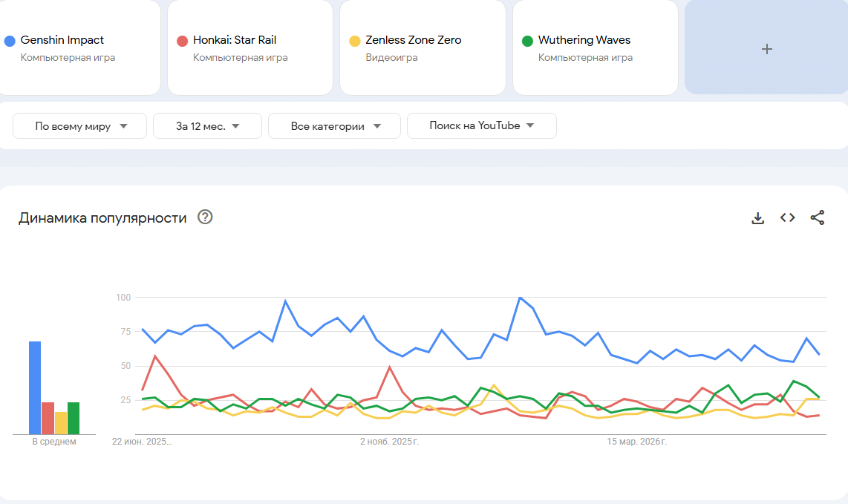This screenshot has height=504, width=848.
Task: Click the blue Genshin Impact color dot
Action: click(x=10, y=41)
